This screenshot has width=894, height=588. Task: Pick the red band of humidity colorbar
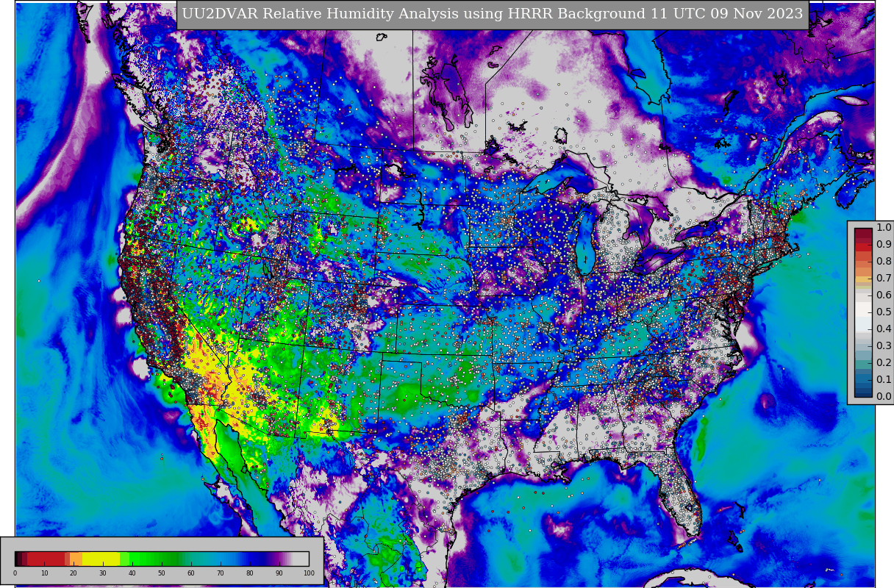click(x=46, y=559)
